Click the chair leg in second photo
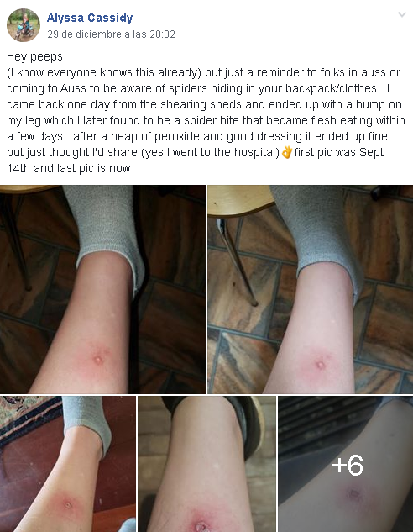This screenshot has height=532, width=413. [238, 261]
